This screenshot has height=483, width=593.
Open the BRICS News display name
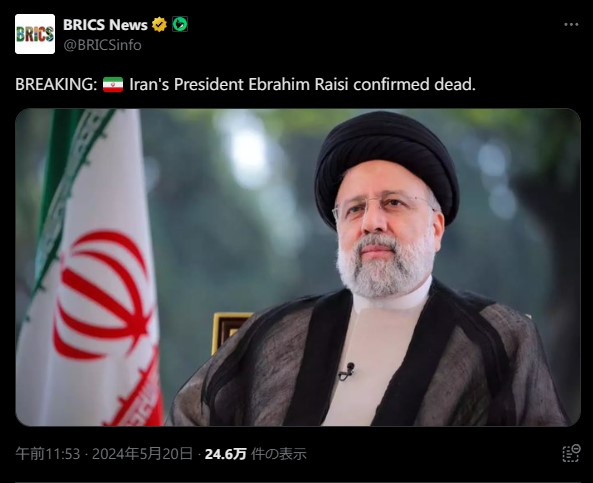click(105, 25)
